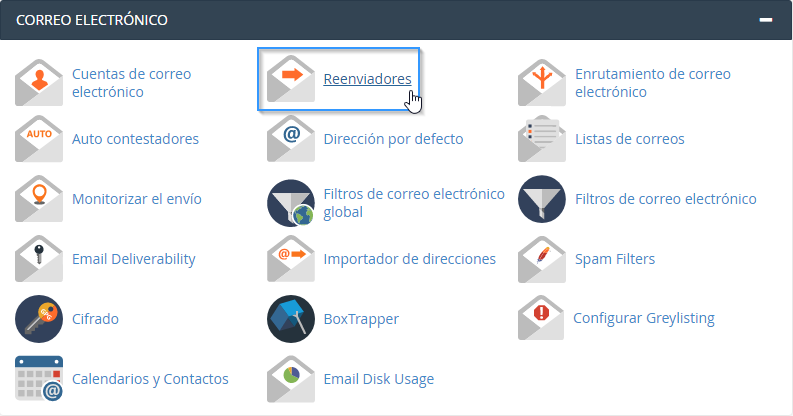This screenshot has width=793, height=416.
Task: Open the Email Deliverability link
Action: click(x=133, y=259)
